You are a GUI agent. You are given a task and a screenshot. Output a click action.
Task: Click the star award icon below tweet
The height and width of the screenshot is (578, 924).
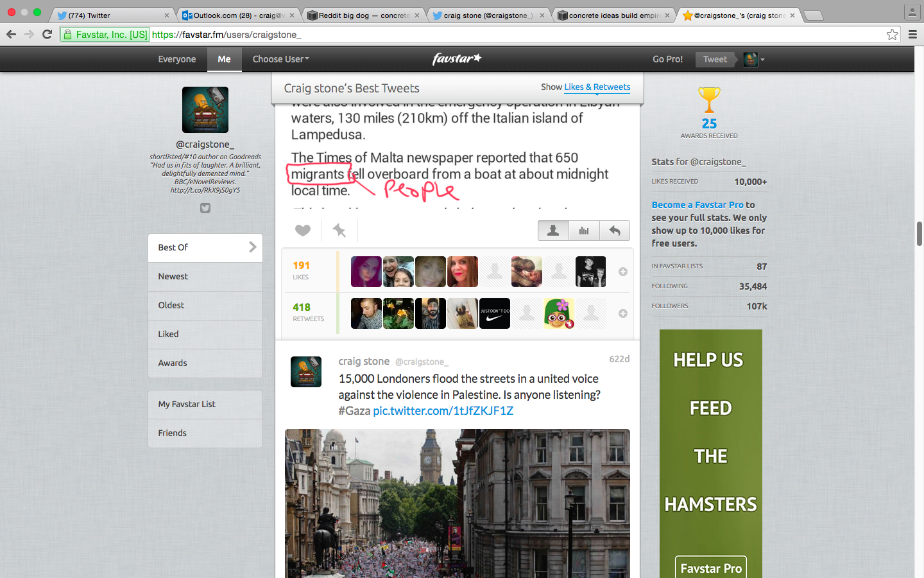(339, 230)
